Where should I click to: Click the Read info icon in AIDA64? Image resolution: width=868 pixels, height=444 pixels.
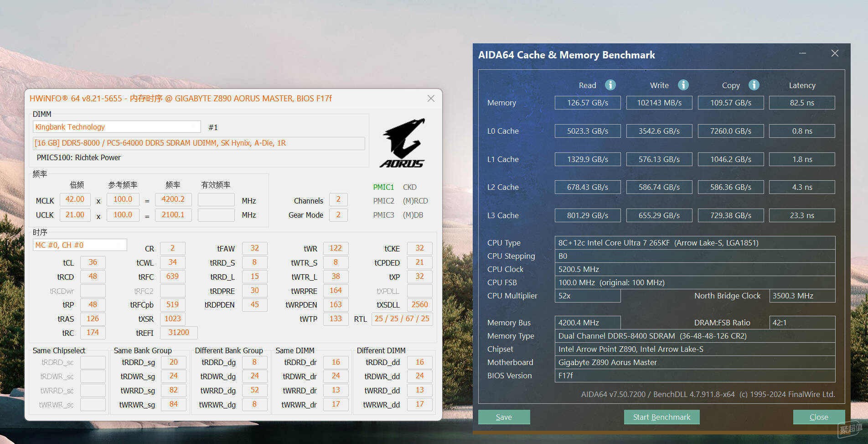[610, 85]
